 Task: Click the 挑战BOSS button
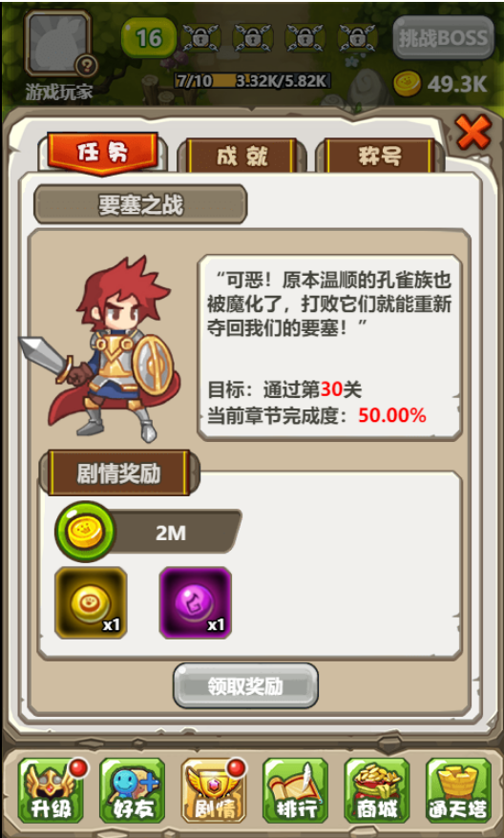(x=443, y=38)
